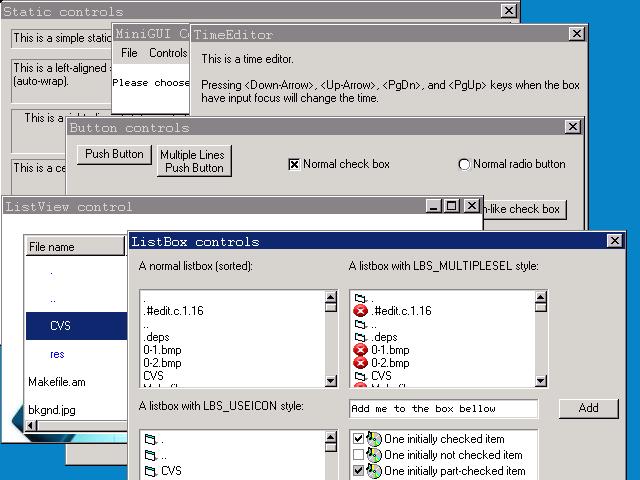Click the red X icon beside 0-1.bmp

[360, 350]
